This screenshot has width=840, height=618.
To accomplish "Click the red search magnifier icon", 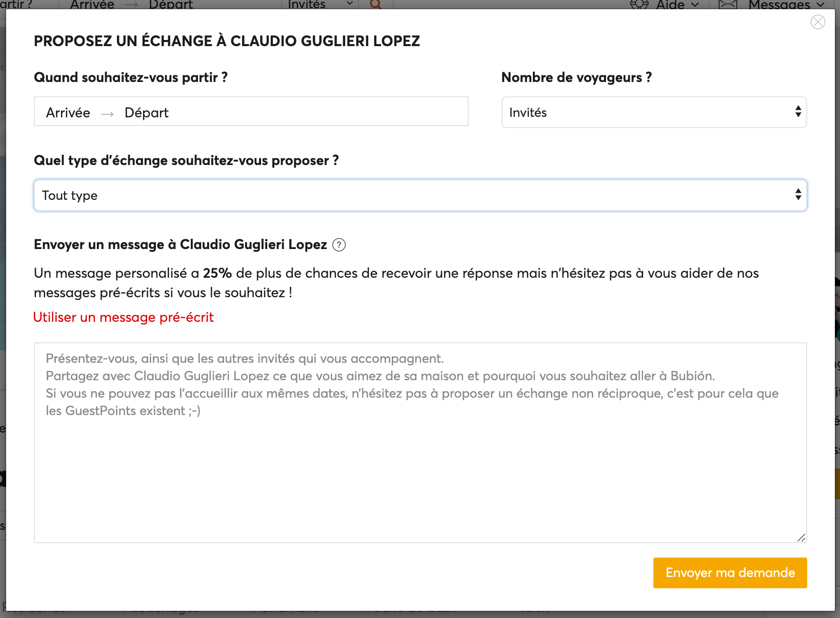I will [375, 5].
